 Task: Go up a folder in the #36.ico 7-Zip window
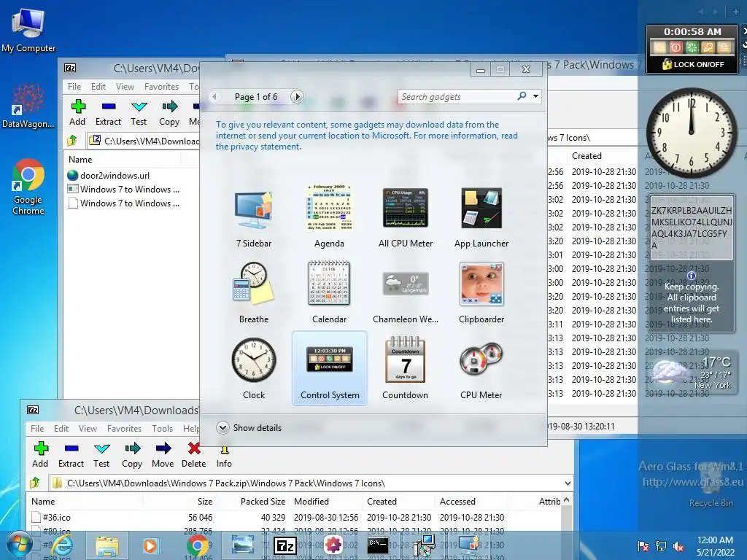[35, 483]
